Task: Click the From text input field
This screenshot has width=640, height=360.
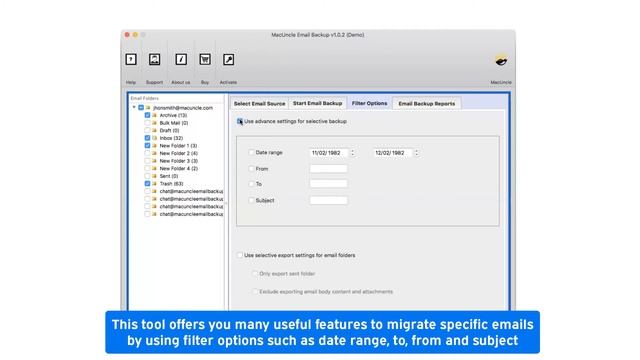Action: pyautogui.click(x=329, y=169)
